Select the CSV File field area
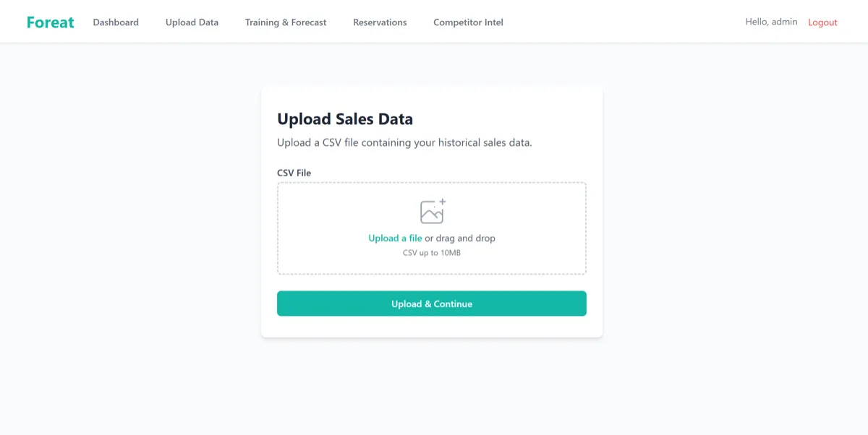 [x=293, y=173]
